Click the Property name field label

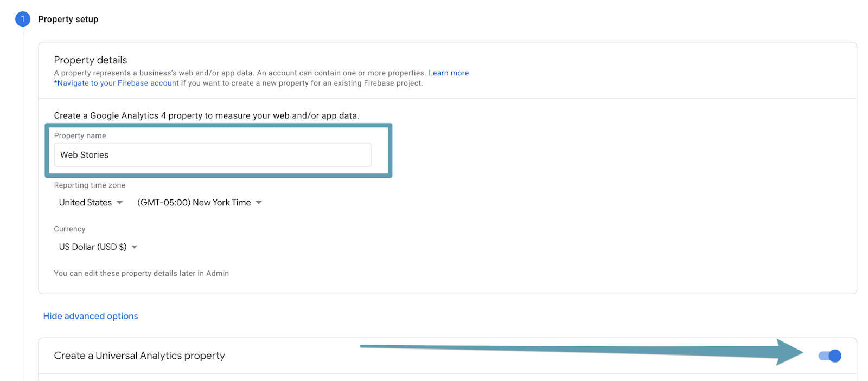(x=80, y=135)
